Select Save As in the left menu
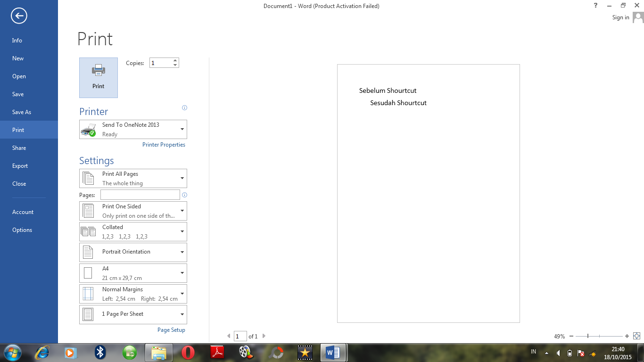The width and height of the screenshot is (644, 362). point(22,112)
